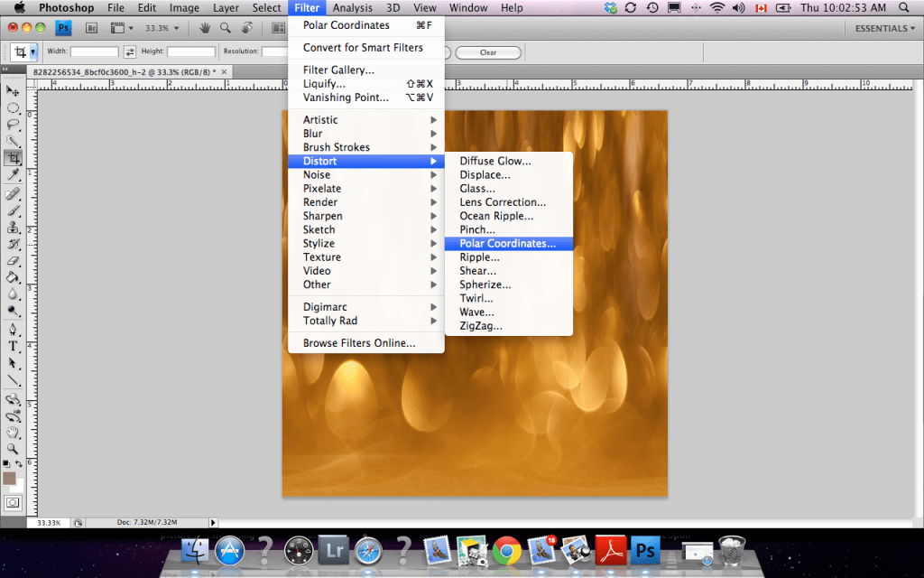The height and width of the screenshot is (578, 924).
Task: Select the Move tool
Action: (13, 90)
